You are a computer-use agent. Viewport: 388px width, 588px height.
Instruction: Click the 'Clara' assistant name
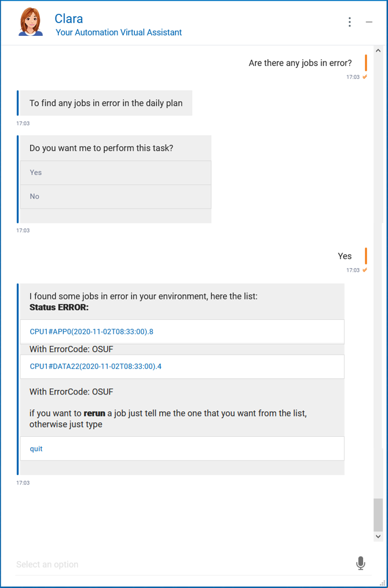click(68, 19)
